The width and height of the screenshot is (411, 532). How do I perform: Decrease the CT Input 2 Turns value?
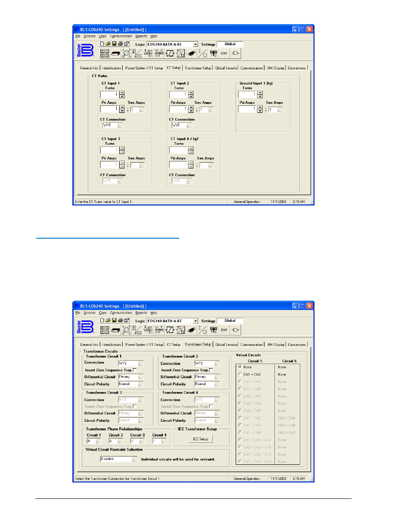pyautogui.click(x=191, y=96)
